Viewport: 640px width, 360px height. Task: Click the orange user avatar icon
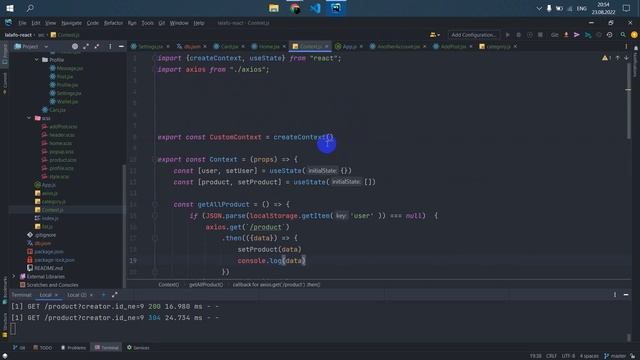tap(634, 35)
